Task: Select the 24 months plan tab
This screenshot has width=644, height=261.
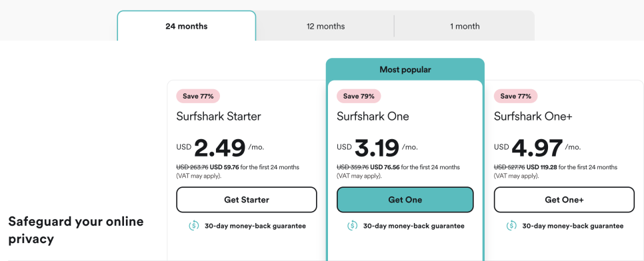Action: 187,26
